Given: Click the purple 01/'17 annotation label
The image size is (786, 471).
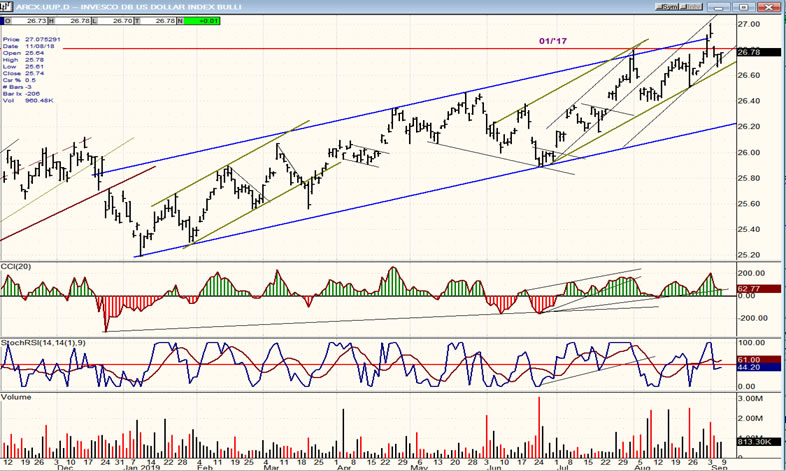Looking at the screenshot, I should click(x=553, y=41).
